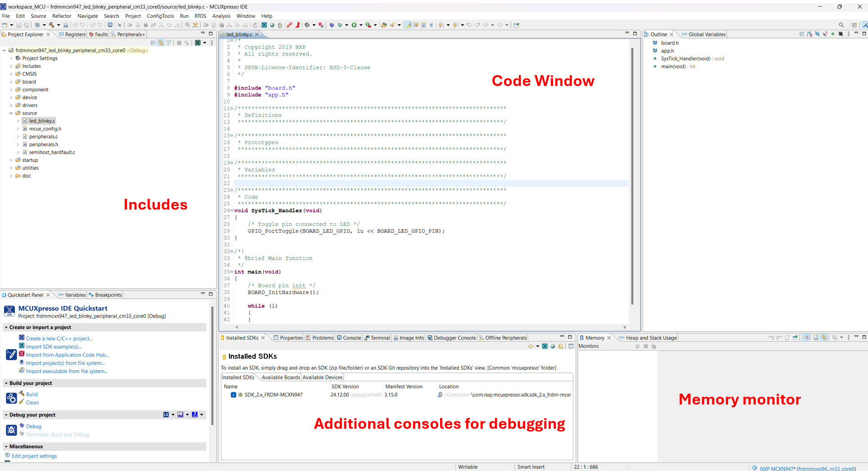The image size is (868, 471).
Task: Toggle the SDK_2.x_FRDM-MCXN947 checkbox
Action: click(x=233, y=395)
